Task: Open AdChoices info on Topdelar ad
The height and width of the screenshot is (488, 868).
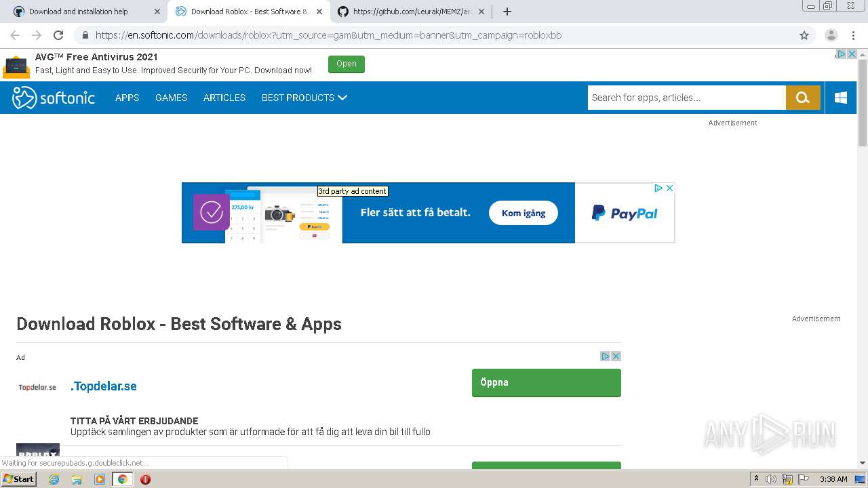Action: pos(606,356)
